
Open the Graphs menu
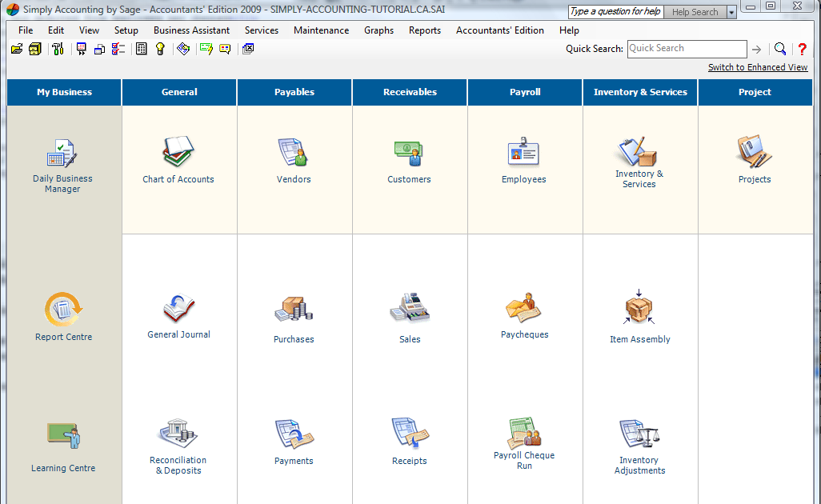(x=379, y=30)
